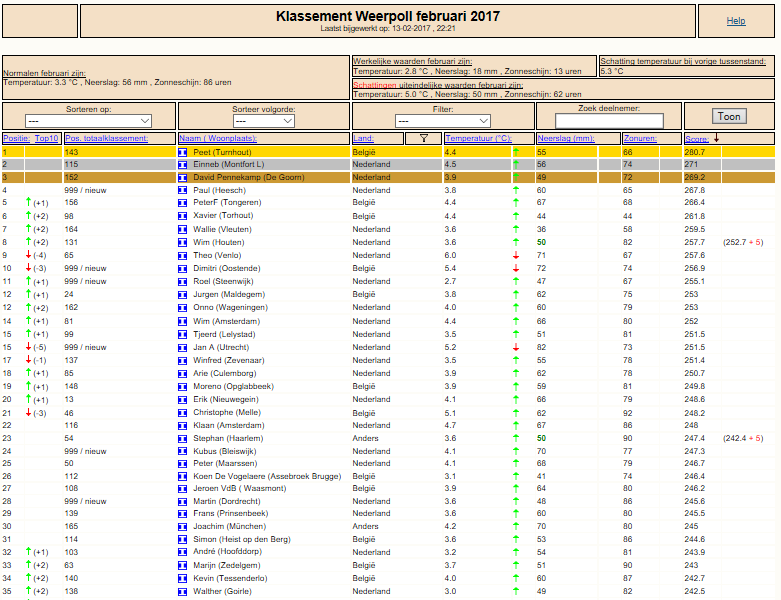This screenshot has width=781, height=600.
Task: Click the Zonuren column header
Action: [640, 138]
